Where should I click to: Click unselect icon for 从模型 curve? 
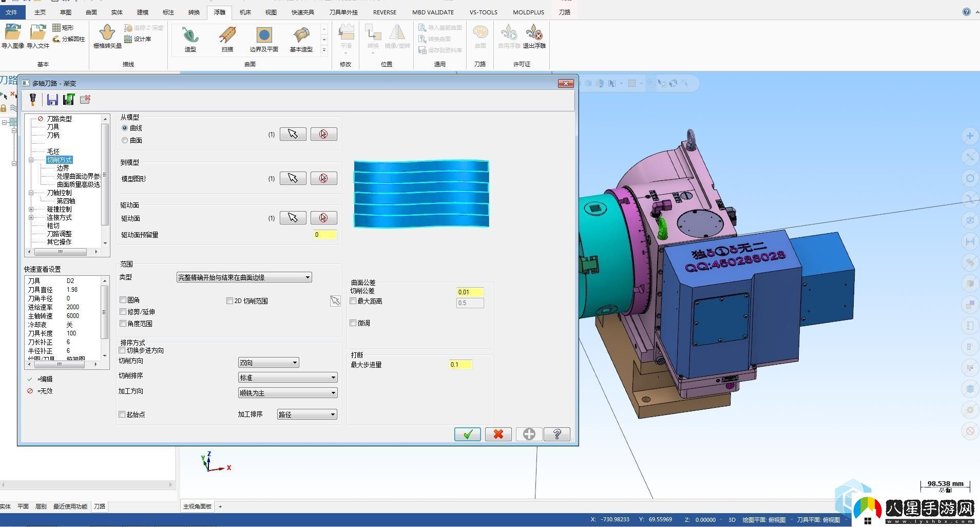323,134
